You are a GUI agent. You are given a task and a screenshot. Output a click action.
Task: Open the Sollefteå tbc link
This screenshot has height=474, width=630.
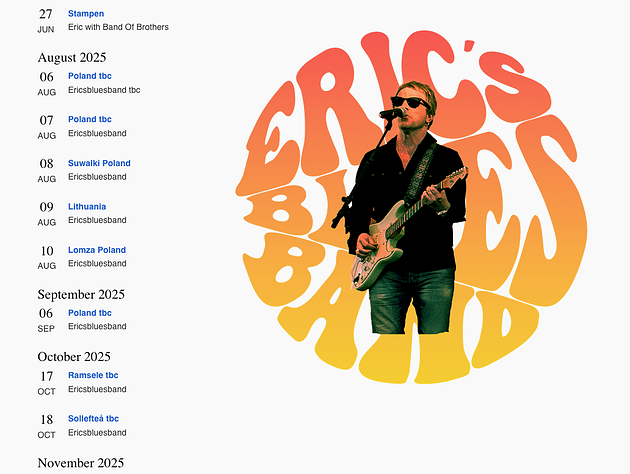(93, 419)
